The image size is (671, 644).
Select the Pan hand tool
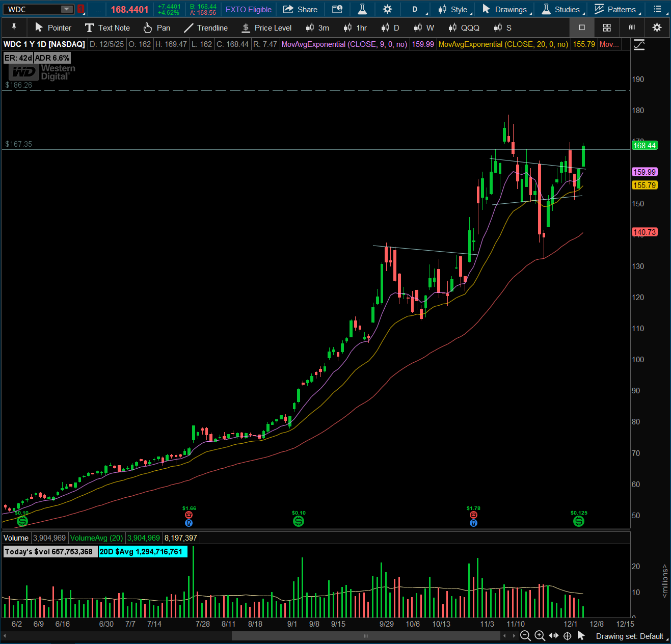[x=157, y=28]
